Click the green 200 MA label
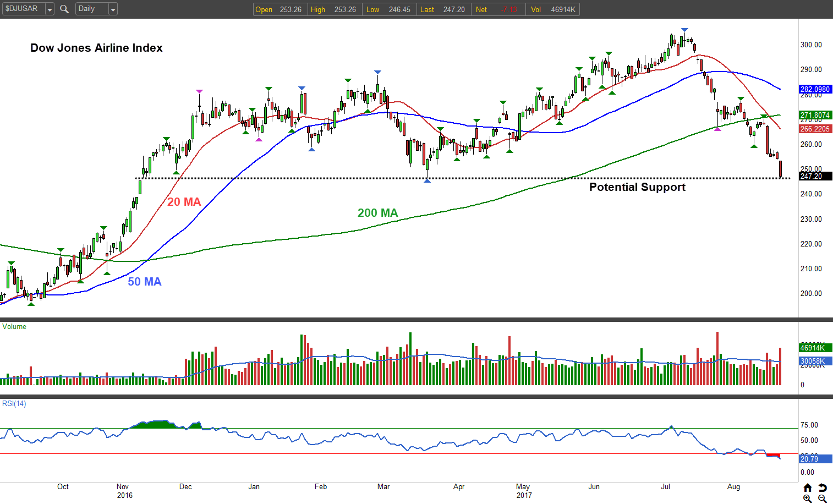 tap(377, 213)
